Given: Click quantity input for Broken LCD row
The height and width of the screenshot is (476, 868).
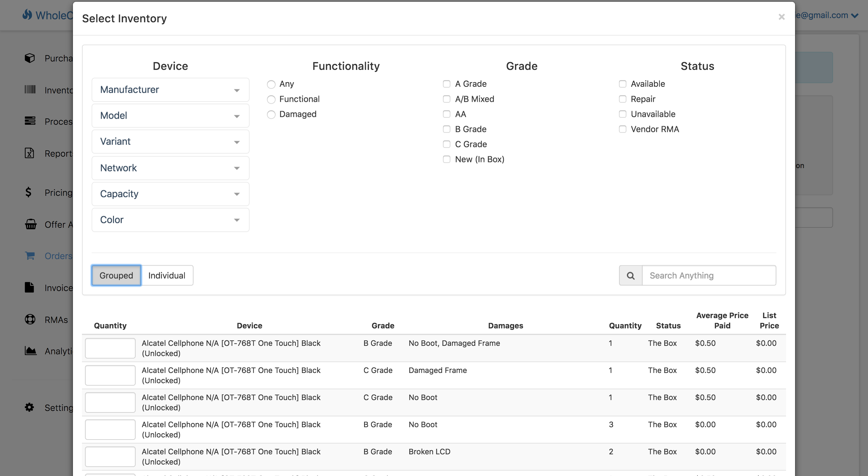Looking at the screenshot, I should click(110, 457).
